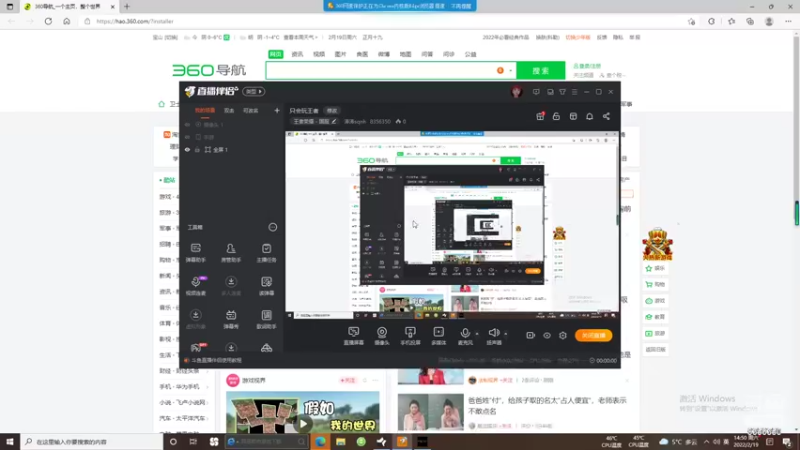This screenshot has height=450, width=800.
Task: Switch to the second scene tab
Action: (229, 111)
